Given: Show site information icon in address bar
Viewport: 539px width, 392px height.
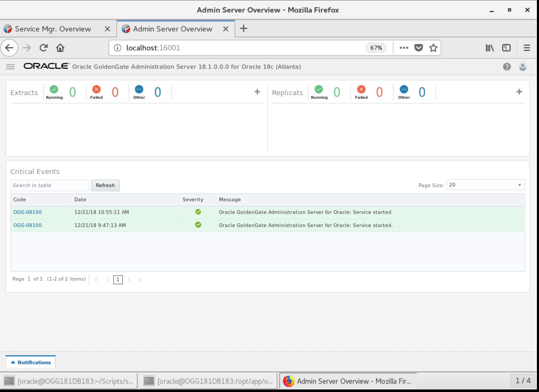Looking at the screenshot, I should click(118, 48).
